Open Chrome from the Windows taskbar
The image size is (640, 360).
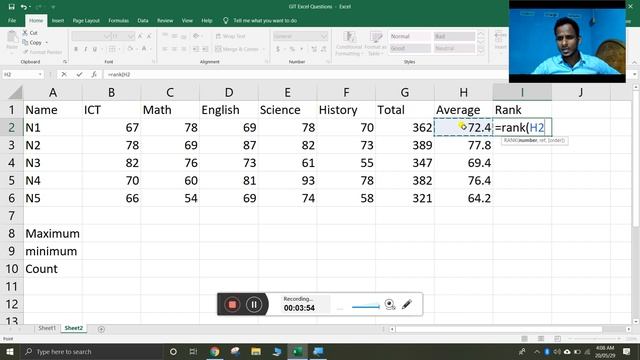point(214,351)
